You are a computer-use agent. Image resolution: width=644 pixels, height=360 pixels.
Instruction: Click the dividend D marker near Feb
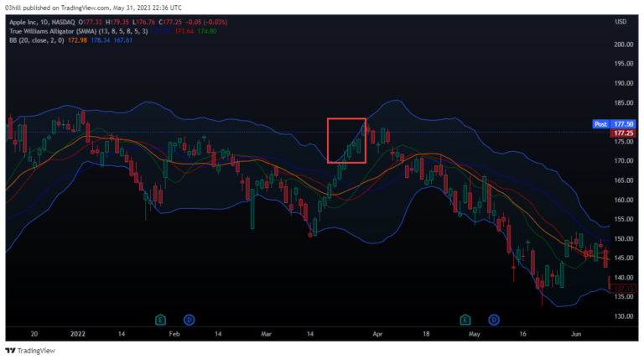(x=189, y=320)
